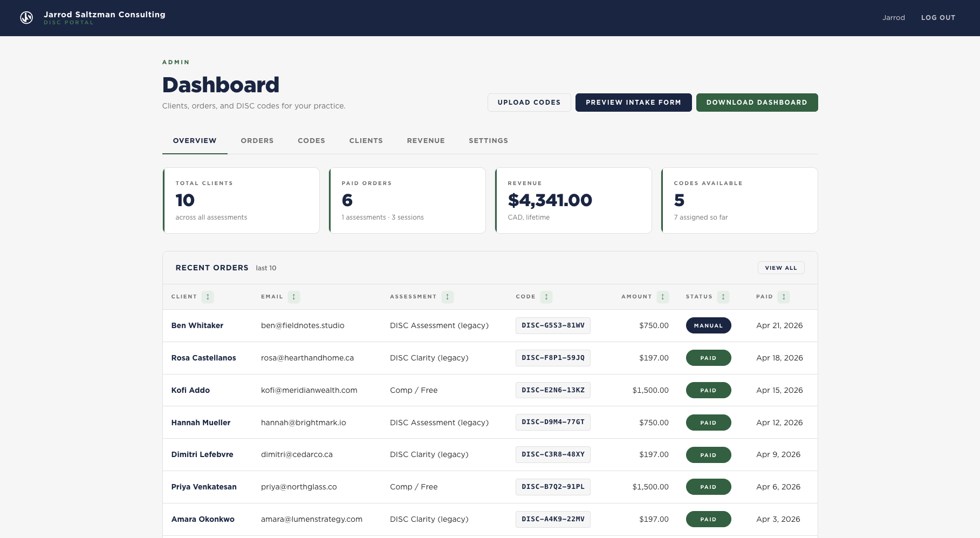Screen dimensions: 980x538
Task: Click the Paid badge in Dimitri Lefebvre row
Action: [708, 455]
